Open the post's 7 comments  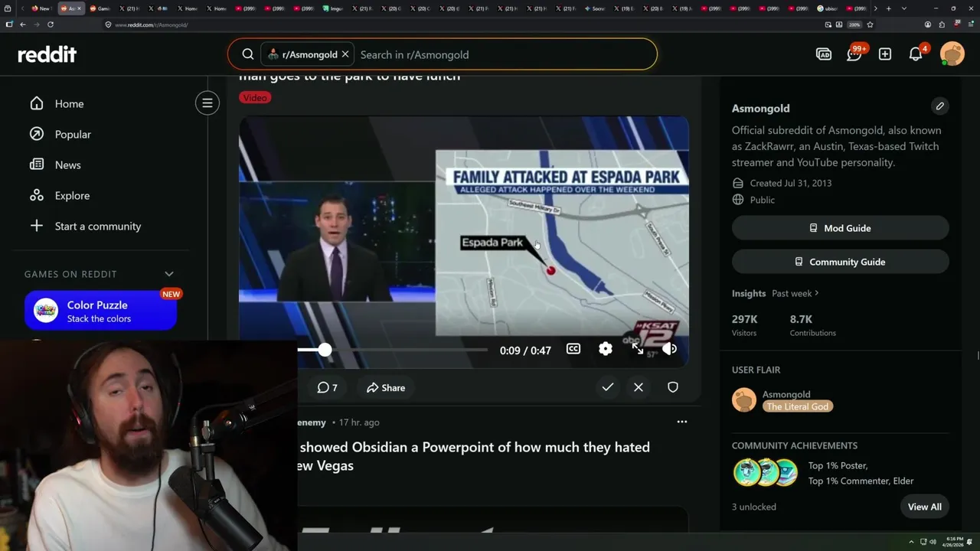[x=327, y=387]
